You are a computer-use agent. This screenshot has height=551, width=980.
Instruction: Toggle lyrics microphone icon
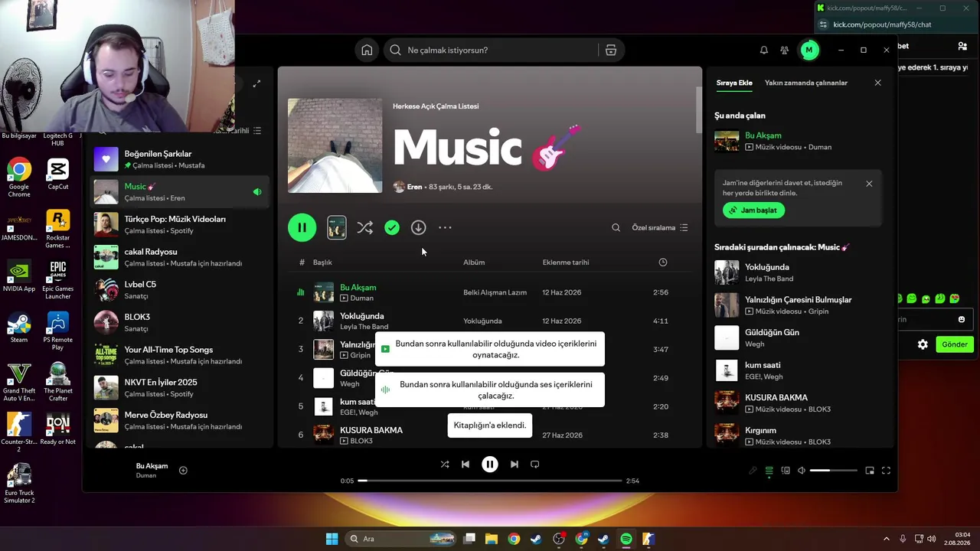pos(753,471)
